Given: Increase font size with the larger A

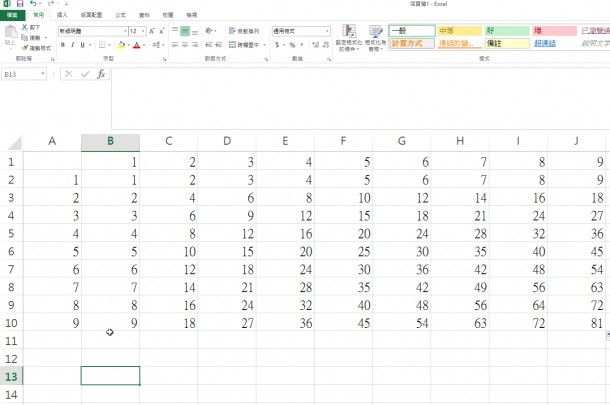Looking at the screenshot, I should [x=152, y=31].
